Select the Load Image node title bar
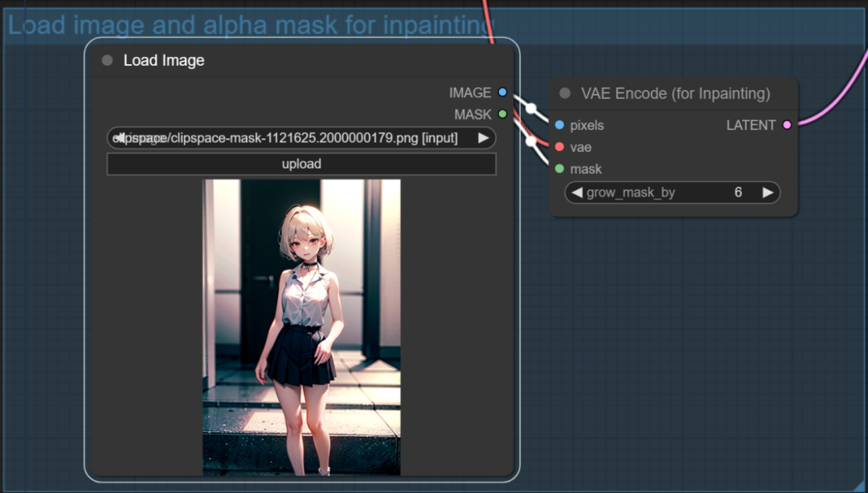 [x=241, y=59]
